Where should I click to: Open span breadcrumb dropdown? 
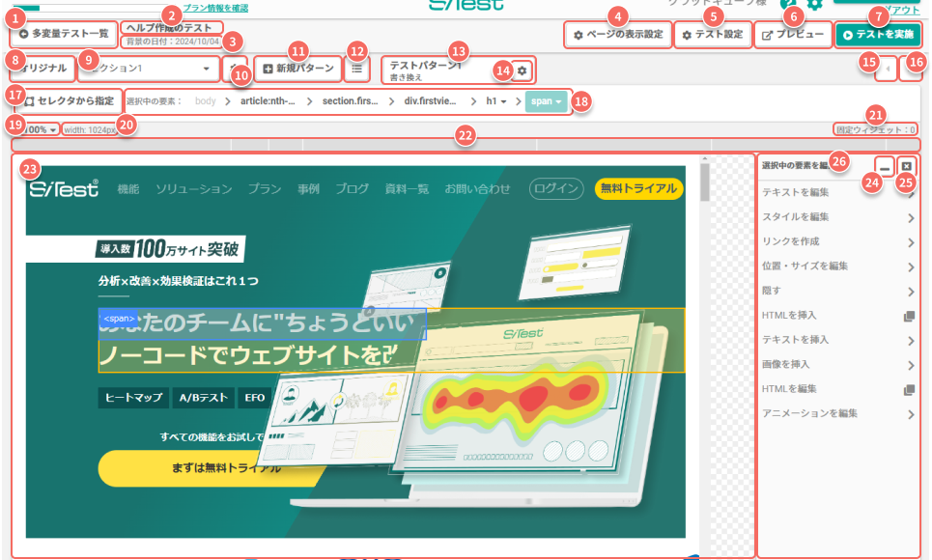click(547, 101)
